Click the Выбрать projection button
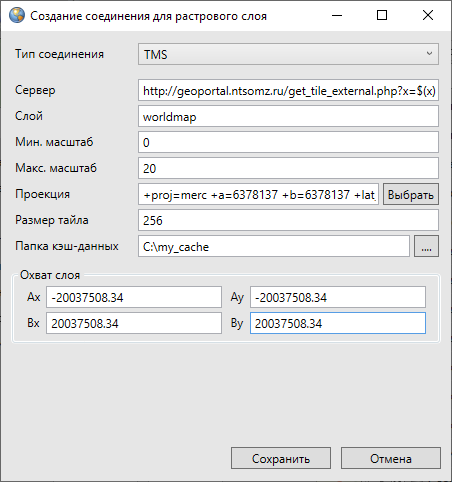 click(411, 194)
